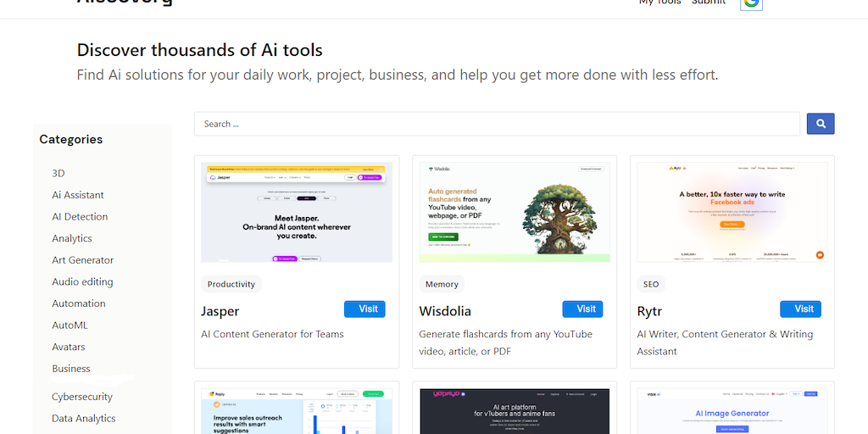Select the Productivity tag on Jasper
Viewport: 868px width, 434px height.
point(231,284)
